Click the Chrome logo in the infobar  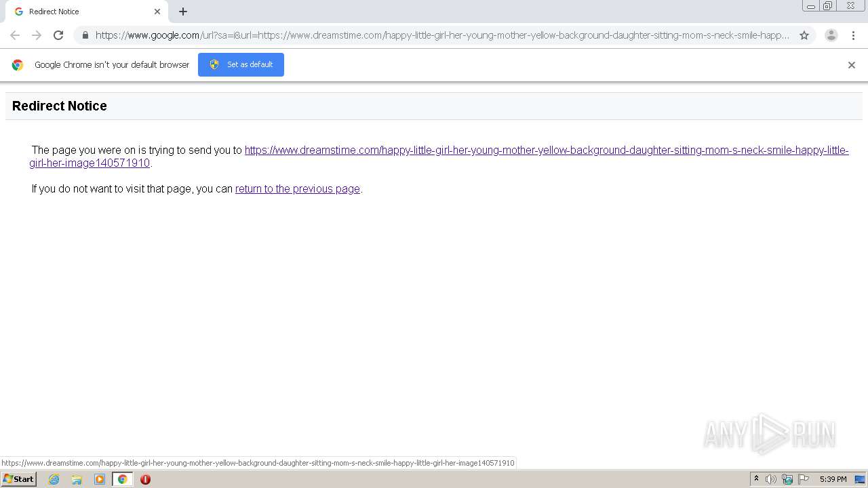coord(18,65)
